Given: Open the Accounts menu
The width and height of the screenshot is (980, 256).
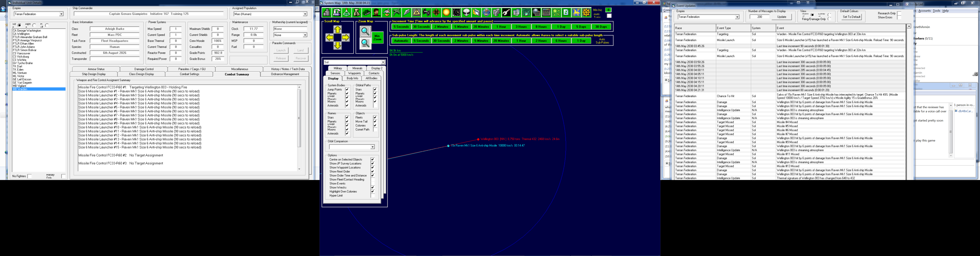Looking at the screenshot, I should (x=924, y=11).
